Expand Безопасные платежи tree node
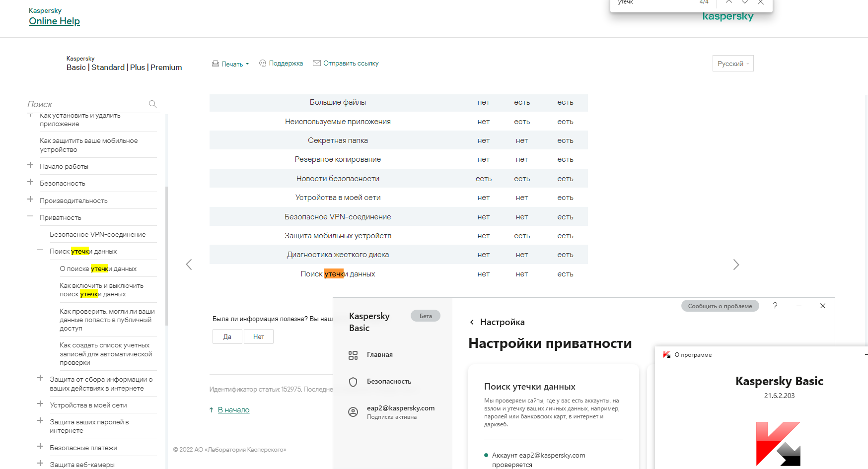 pos(40,447)
